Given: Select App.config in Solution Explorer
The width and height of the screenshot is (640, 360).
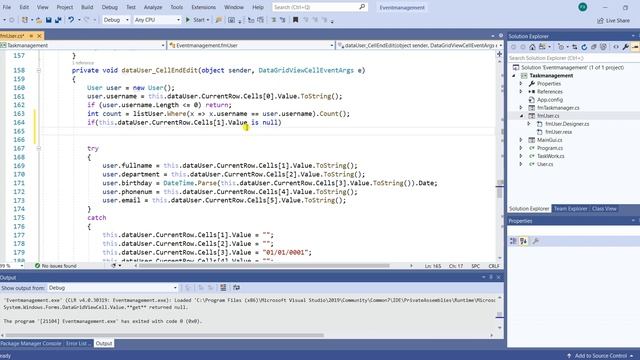Looking at the screenshot, I should [549, 100].
